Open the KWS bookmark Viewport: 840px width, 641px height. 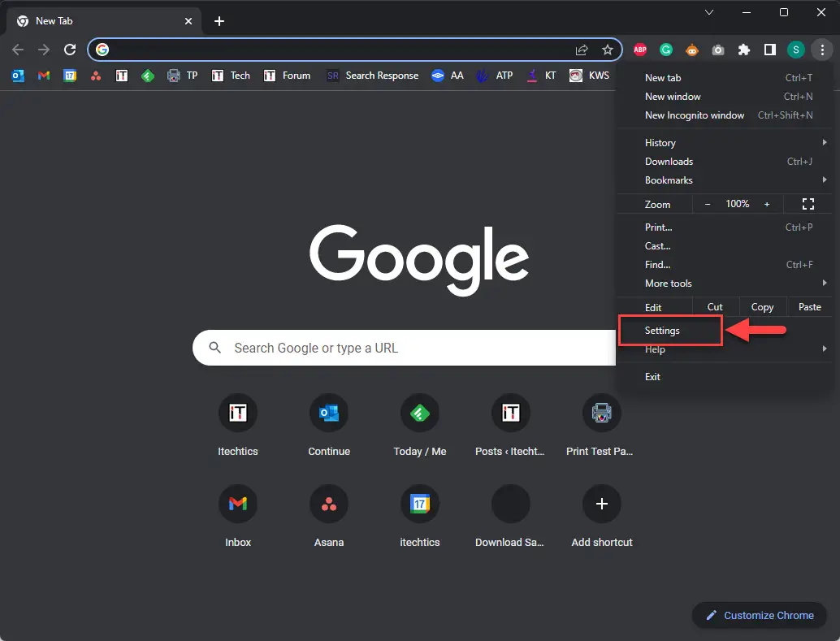point(589,76)
